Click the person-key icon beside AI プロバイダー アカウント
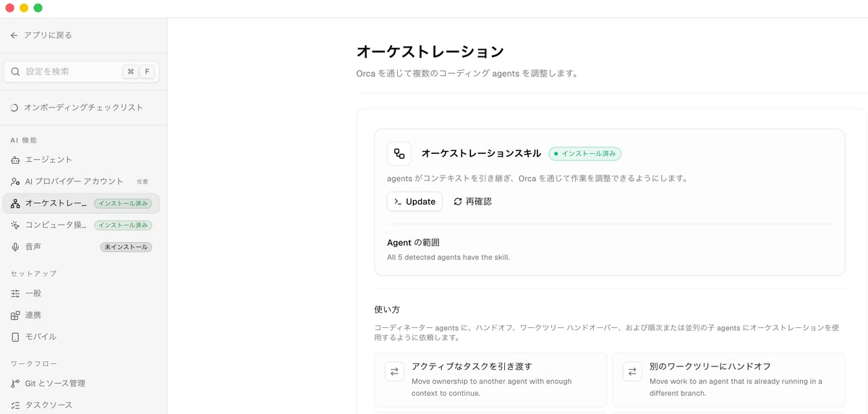 15,181
